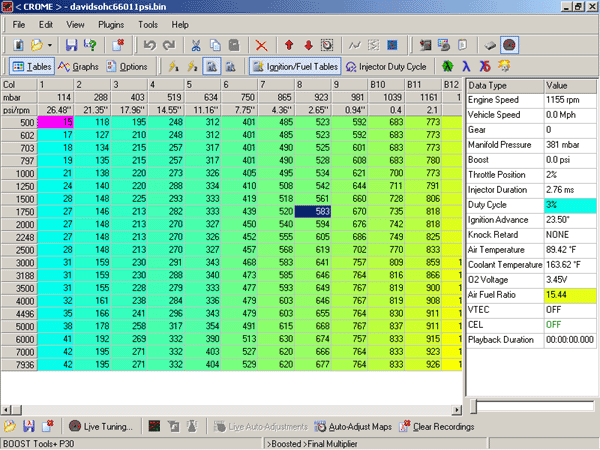Click the red down arrow icon
This screenshot has height=450, width=600.
308,45
